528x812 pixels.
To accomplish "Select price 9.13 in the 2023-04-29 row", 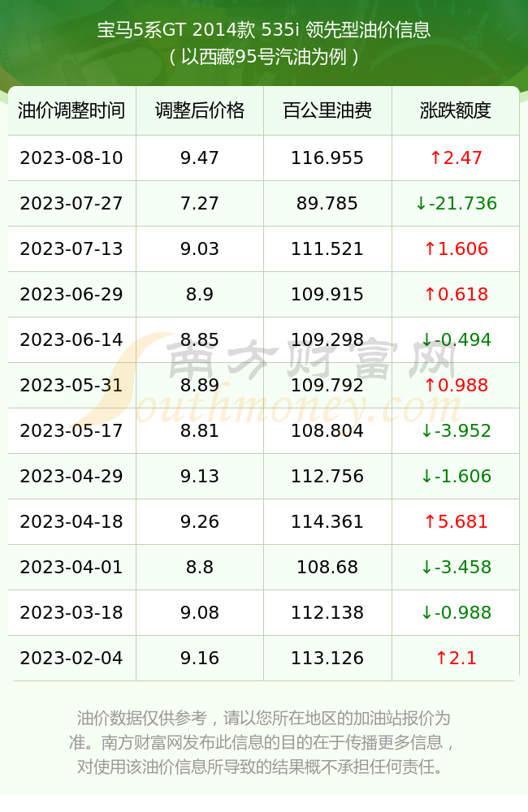I will (200, 477).
